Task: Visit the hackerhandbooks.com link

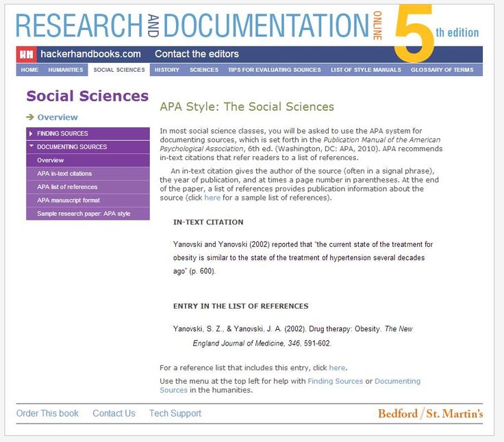Action: tap(90, 54)
